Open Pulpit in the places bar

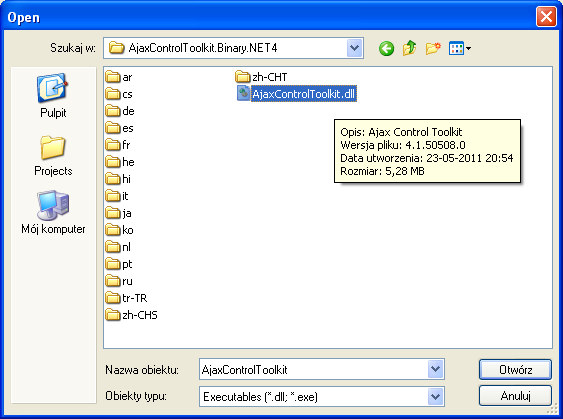[53, 96]
